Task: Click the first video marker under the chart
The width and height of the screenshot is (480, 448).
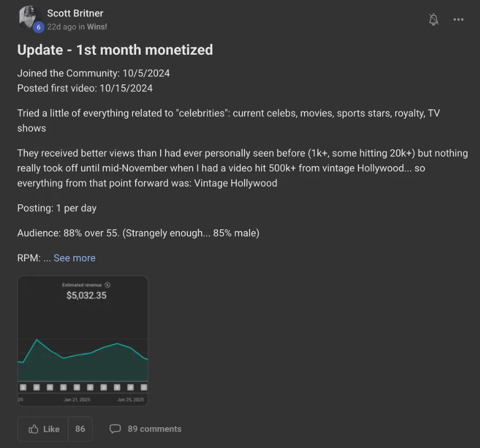Action: point(23,387)
